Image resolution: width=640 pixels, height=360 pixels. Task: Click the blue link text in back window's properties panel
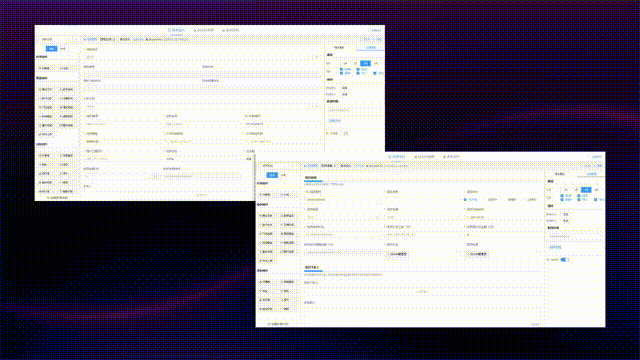pyautogui.click(x=334, y=121)
